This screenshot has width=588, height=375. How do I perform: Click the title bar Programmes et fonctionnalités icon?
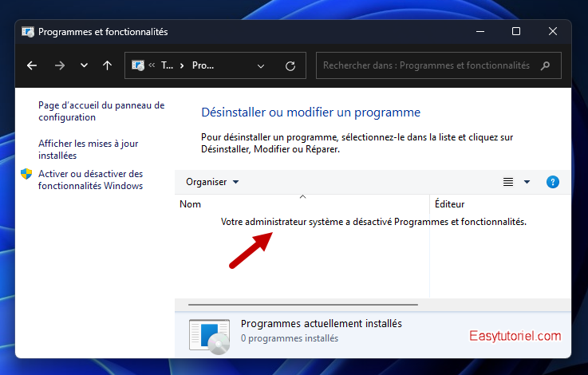coord(28,32)
